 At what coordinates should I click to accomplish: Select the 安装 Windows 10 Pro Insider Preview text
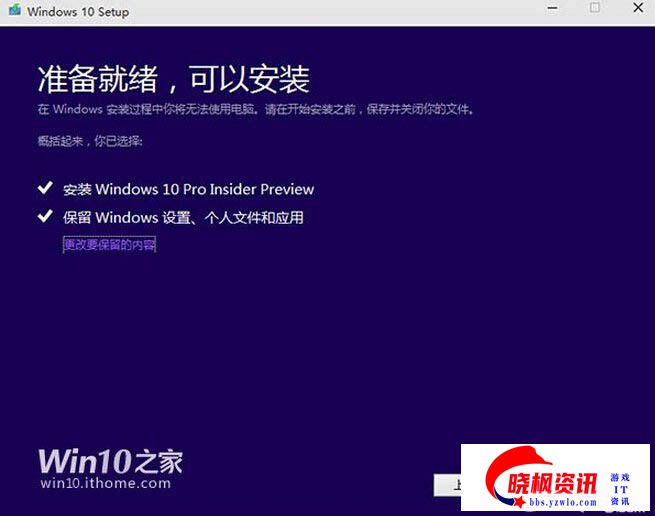point(189,189)
